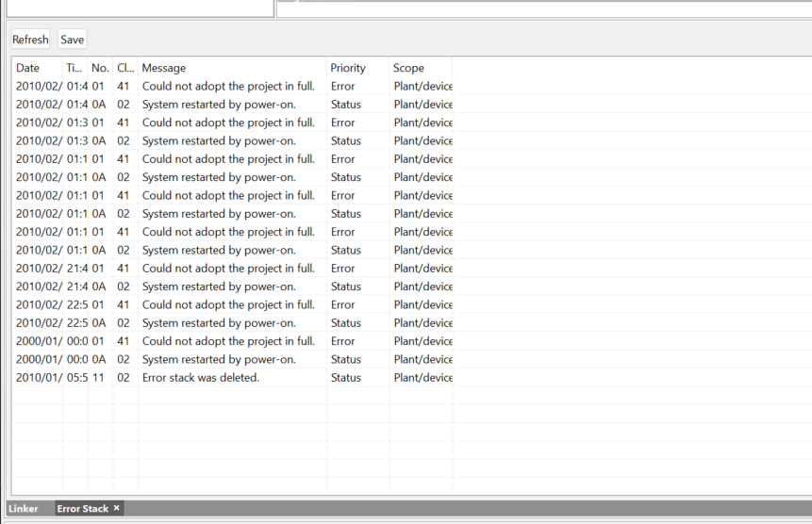Select 'System restarted' message dated 2000/01/
The height and width of the screenshot is (524, 812).
point(219,359)
